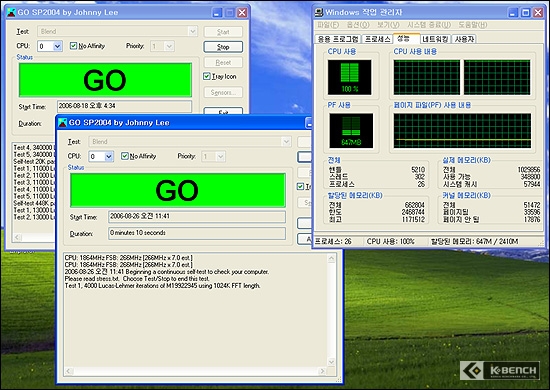Click back log row 'Test 3, 11000'
The width and height of the screenshot is (550, 390).
click(34, 182)
